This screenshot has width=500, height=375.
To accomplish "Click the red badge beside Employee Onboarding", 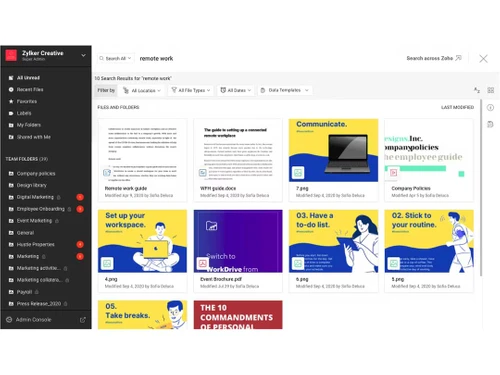I will tap(80, 209).
